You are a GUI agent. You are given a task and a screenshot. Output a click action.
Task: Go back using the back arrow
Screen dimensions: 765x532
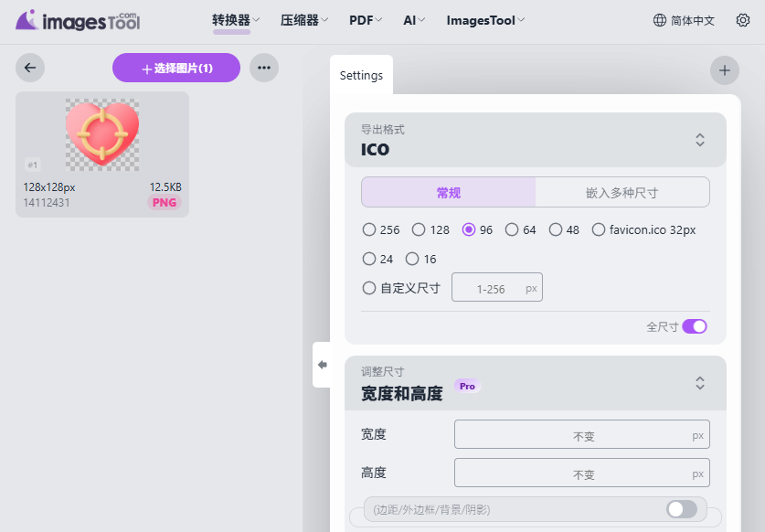(28, 68)
